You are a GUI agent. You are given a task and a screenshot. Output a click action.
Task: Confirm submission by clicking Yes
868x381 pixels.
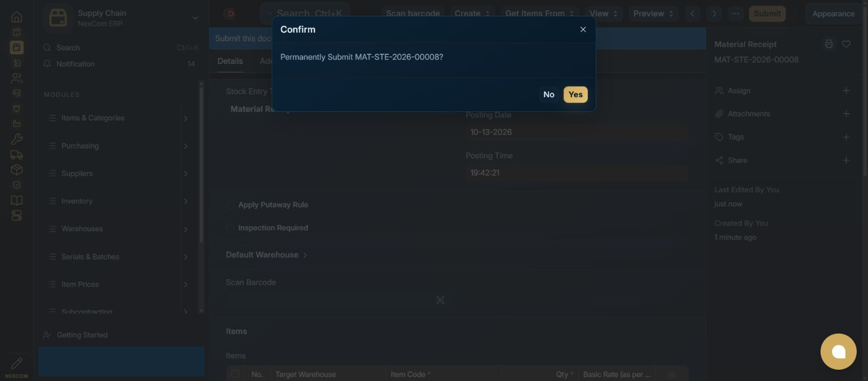click(575, 94)
